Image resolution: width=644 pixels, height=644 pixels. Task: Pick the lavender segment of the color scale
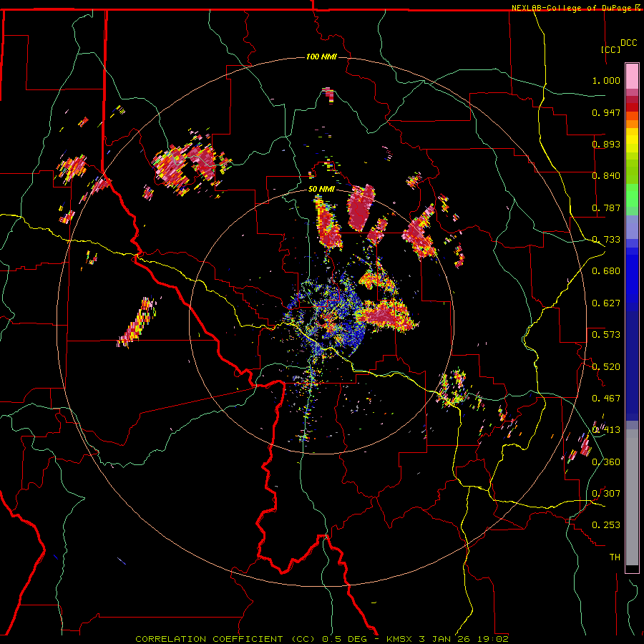(x=632, y=227)
